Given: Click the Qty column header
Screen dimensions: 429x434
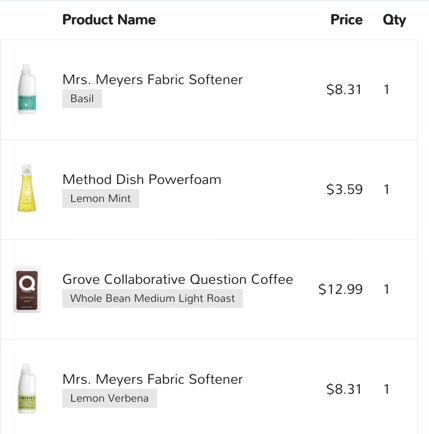Looking at the screenshot, I should pyautogui.click(x=394, y=20).
